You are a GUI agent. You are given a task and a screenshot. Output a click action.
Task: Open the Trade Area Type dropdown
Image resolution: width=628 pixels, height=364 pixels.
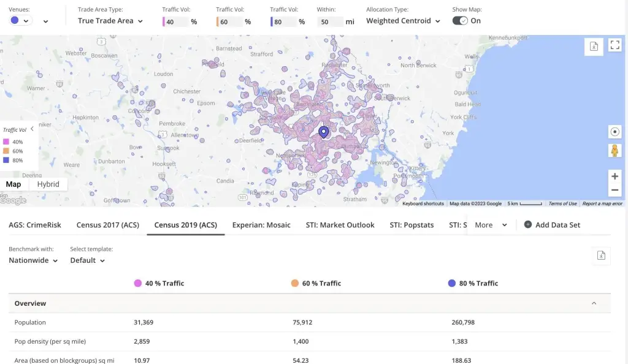click(x=110, y=21)
